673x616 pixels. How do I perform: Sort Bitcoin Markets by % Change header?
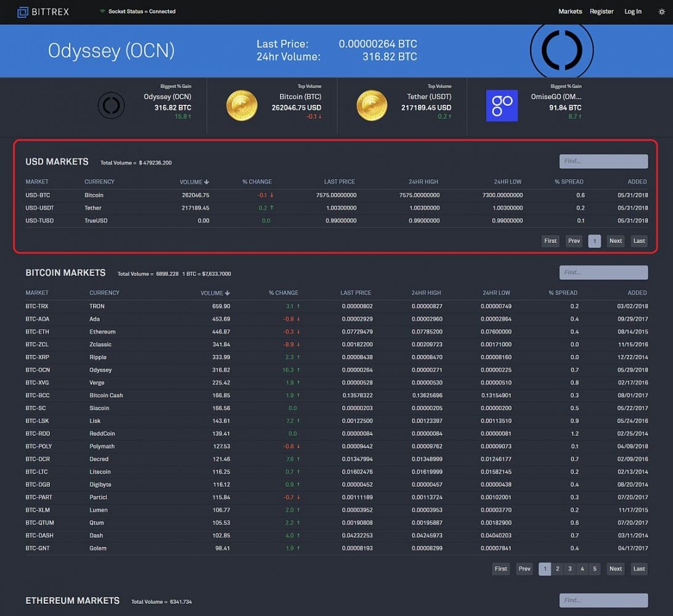(283, 293)
